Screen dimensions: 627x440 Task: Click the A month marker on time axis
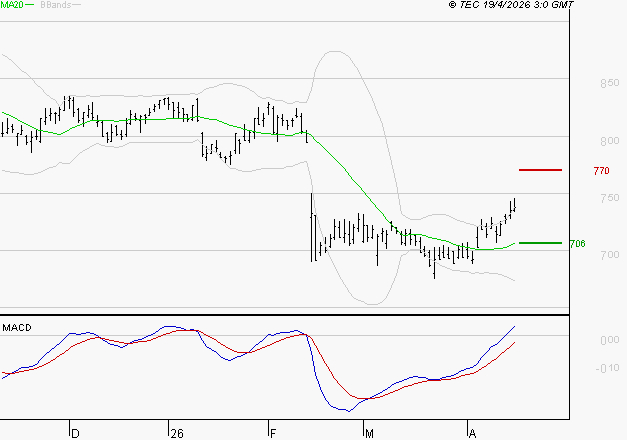[472, 434]
